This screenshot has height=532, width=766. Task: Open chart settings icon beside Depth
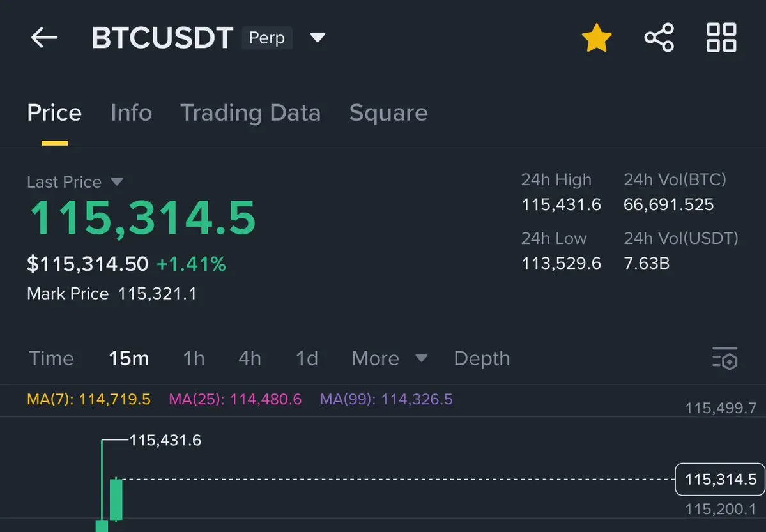click(724, 359)
